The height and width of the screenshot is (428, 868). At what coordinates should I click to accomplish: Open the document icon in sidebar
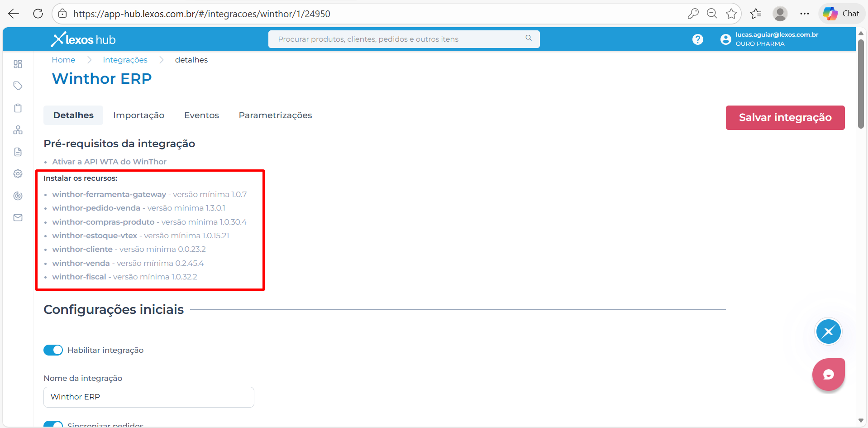[x=18, y=152]
